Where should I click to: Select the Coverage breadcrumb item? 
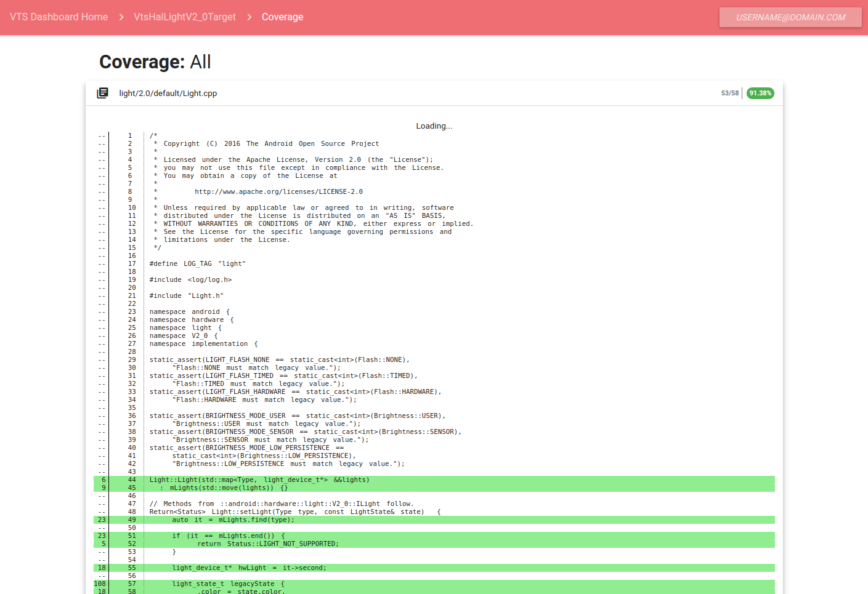tap(282, 17)
